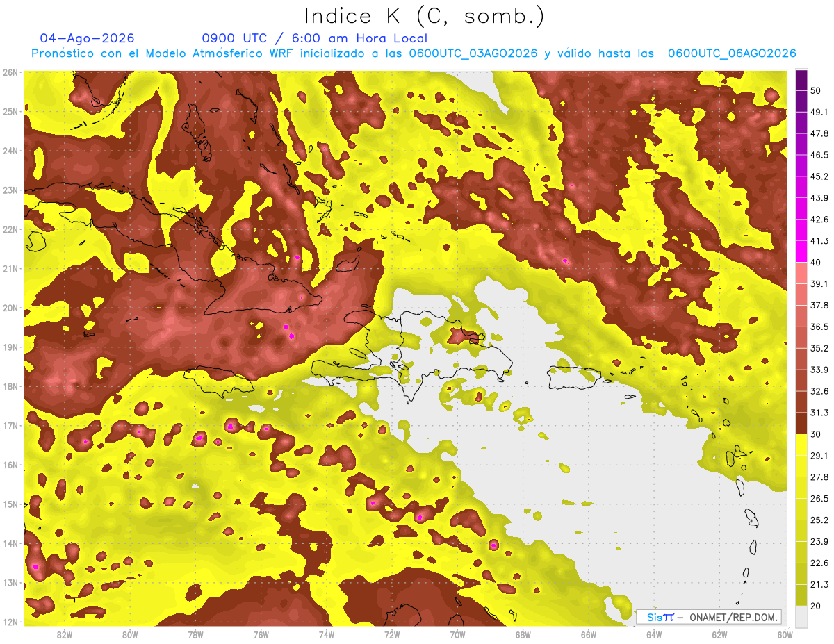834x644 pixels.
Task: Click colorbar value '25.2'
Action: click(819, 520)
